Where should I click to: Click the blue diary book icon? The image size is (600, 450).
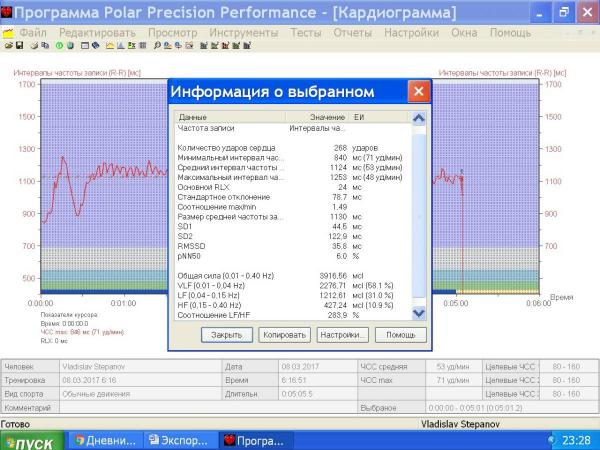(96, 46)
